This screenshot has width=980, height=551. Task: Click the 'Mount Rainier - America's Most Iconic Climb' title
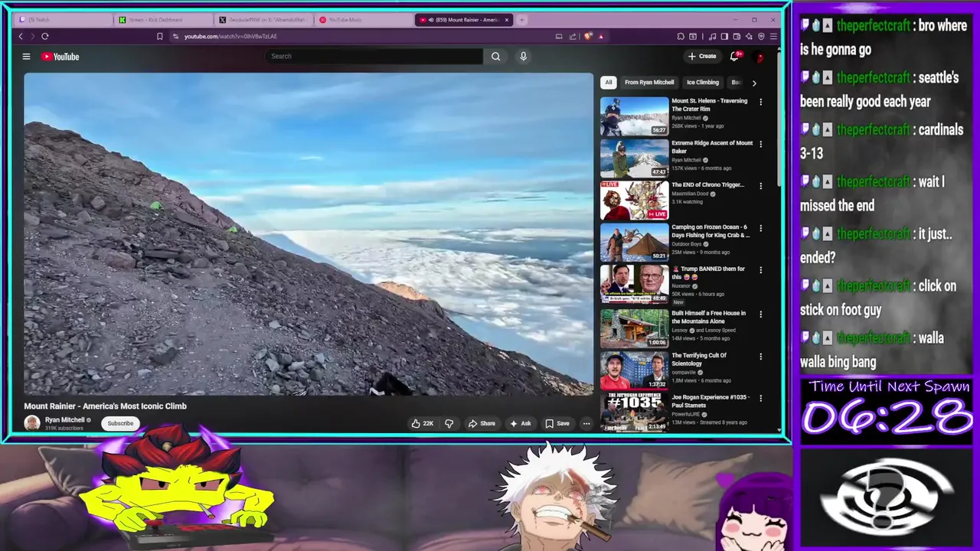pyautogui.click(x=105, y=406)
